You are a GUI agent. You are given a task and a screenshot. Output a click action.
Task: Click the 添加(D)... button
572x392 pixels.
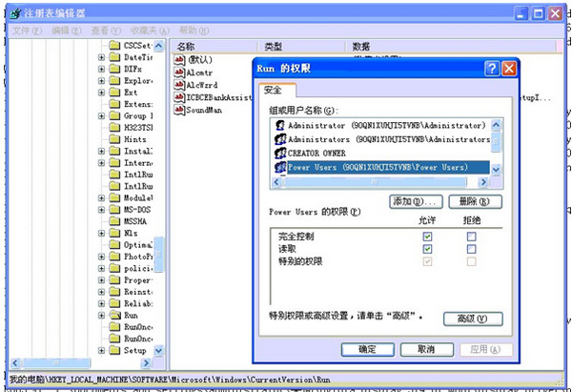(417, 201)
